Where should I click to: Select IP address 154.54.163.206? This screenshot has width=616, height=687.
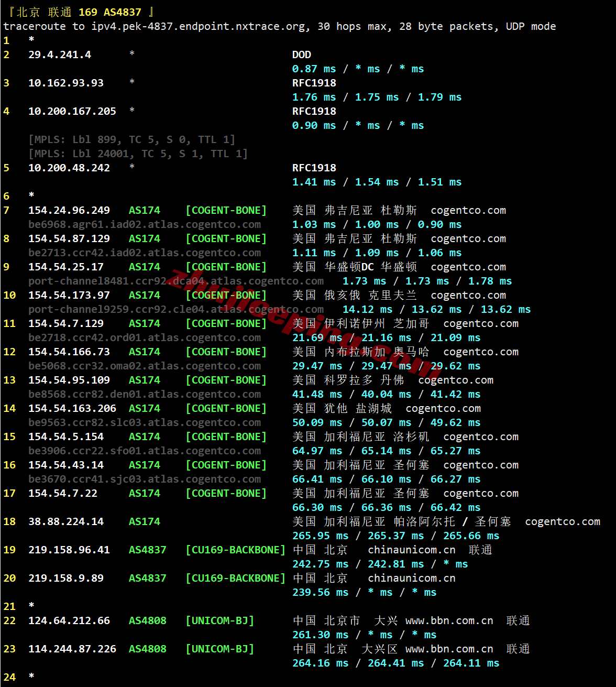(72, 408)
